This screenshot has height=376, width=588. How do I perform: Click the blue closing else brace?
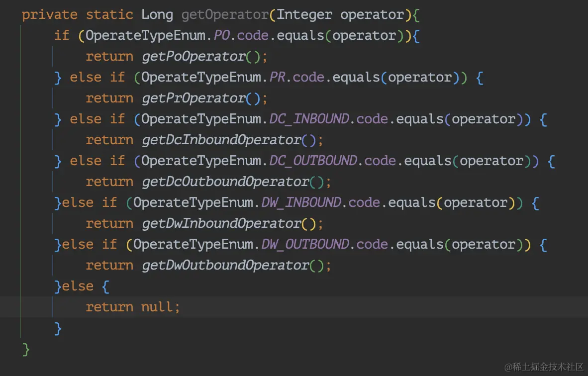click(58, 329)
